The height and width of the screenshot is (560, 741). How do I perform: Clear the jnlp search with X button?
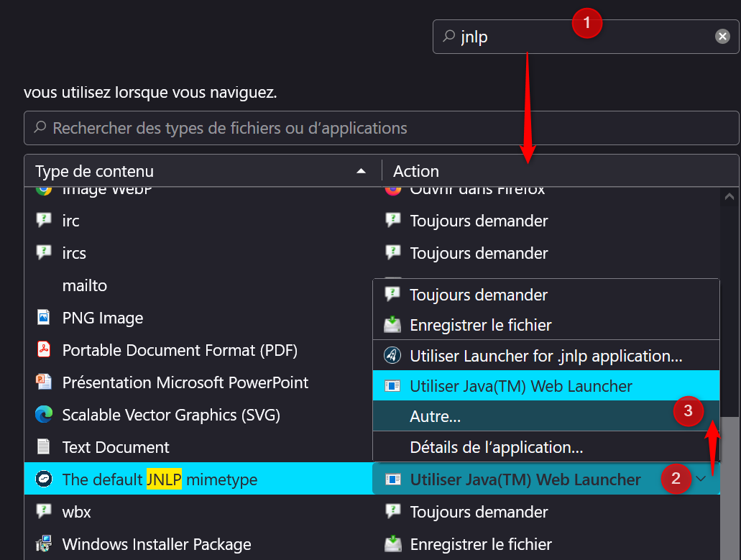(722, 37)
